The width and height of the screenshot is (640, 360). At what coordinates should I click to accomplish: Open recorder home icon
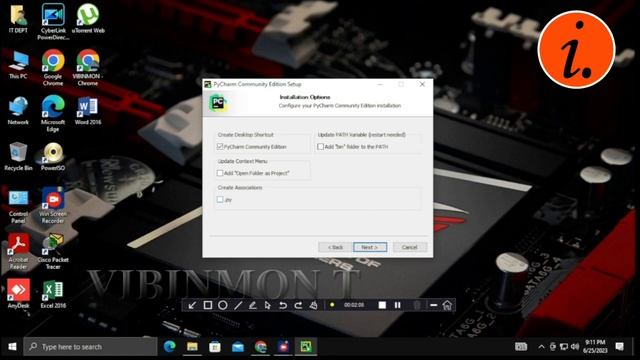point(447,305)
